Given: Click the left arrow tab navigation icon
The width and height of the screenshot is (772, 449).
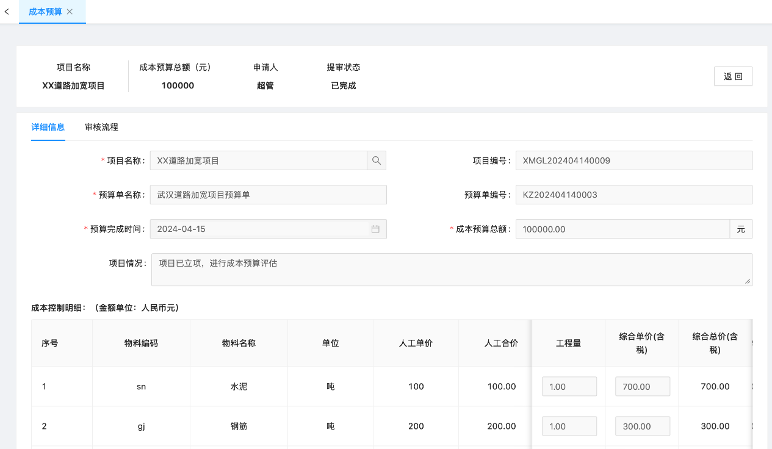Looking at the screenshot, I should [x=8, y=11].
